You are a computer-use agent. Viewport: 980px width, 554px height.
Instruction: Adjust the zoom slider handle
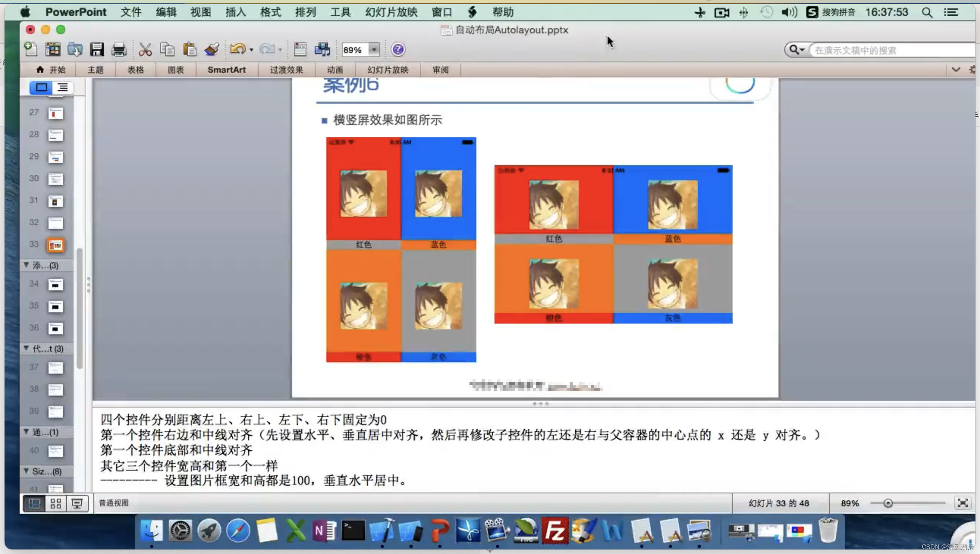click(x=888, y=503)
